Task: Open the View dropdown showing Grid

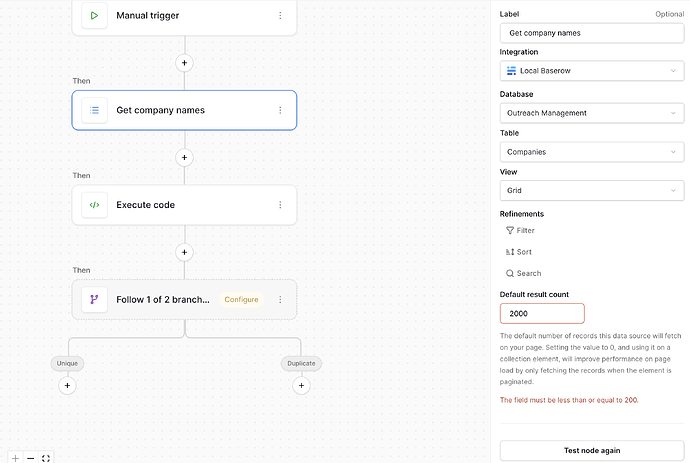Action: point(592,191)
